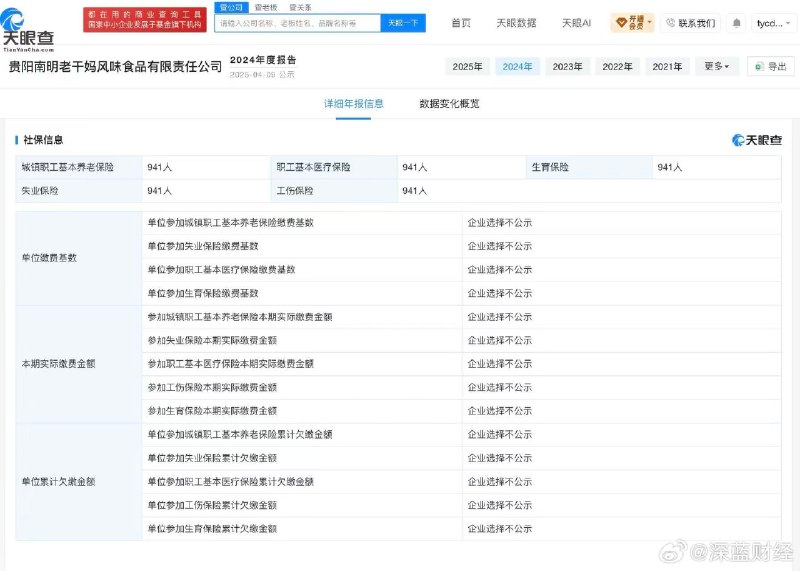800x571 pixels.
Task: Select the 查公司 search tab
Action: click(231, 7)
